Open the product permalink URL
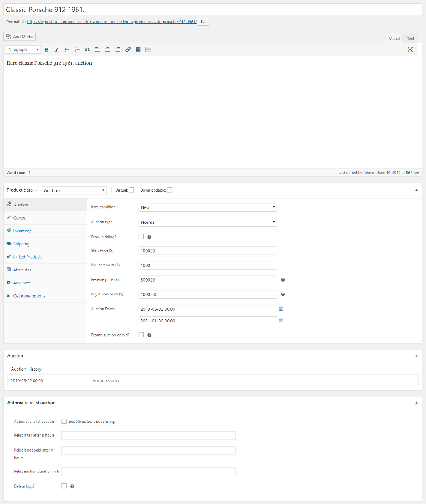The height and width of the screenshot is (504, 426). (x=111, y=22)
